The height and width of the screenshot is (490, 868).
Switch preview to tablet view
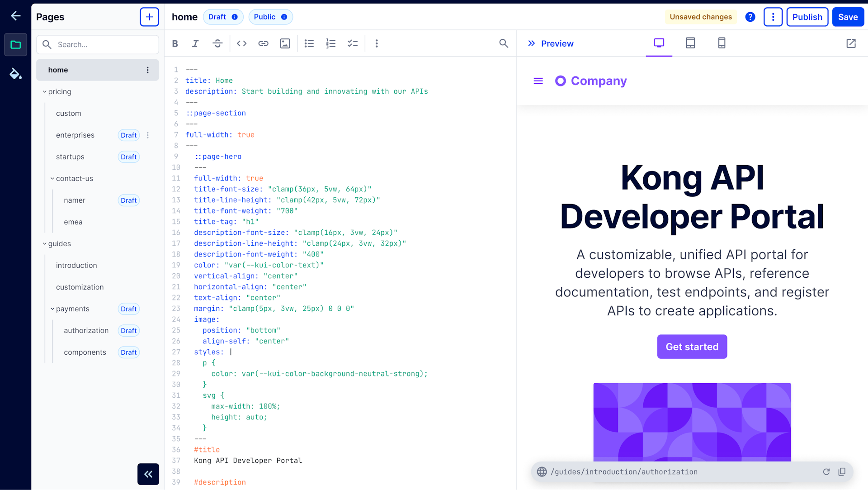tap(690, 43)
